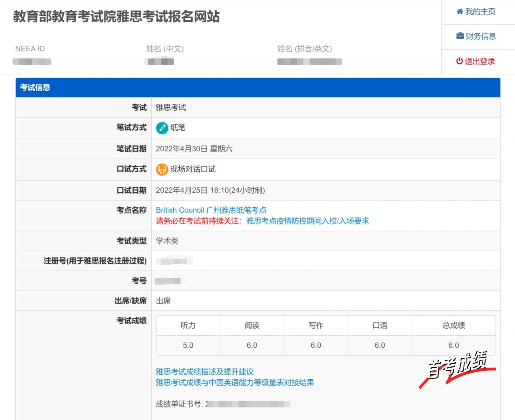
Task: Click the 考试成绩 row label
Action: (132, 321)
